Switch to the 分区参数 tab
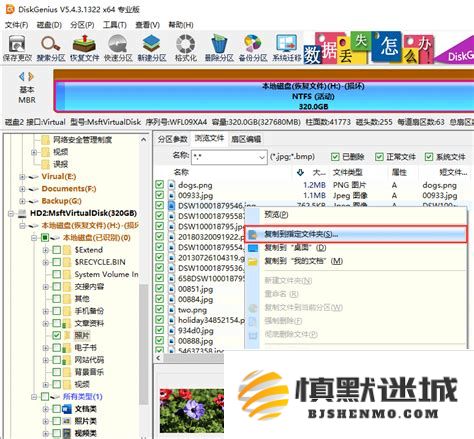The image size is (474, 439). (x=173, y=139)
